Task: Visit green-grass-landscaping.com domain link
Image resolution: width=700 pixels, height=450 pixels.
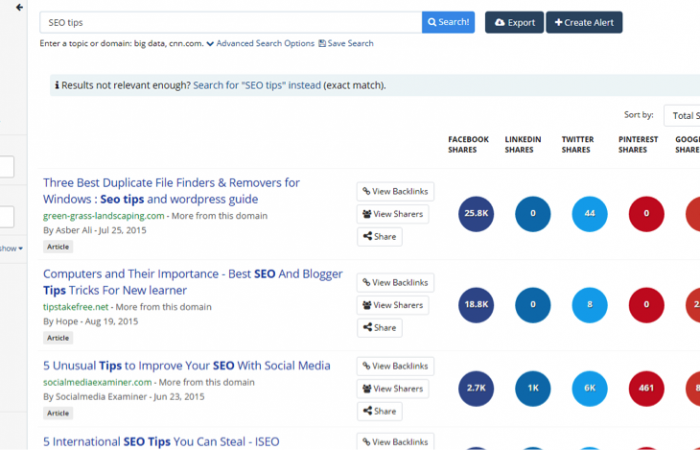Action: (x=104, y=216)
